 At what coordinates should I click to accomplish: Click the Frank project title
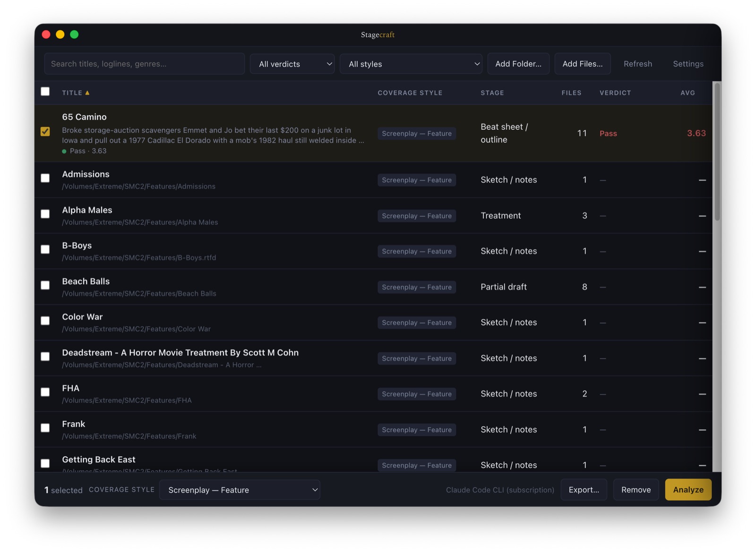coord(74,424)
